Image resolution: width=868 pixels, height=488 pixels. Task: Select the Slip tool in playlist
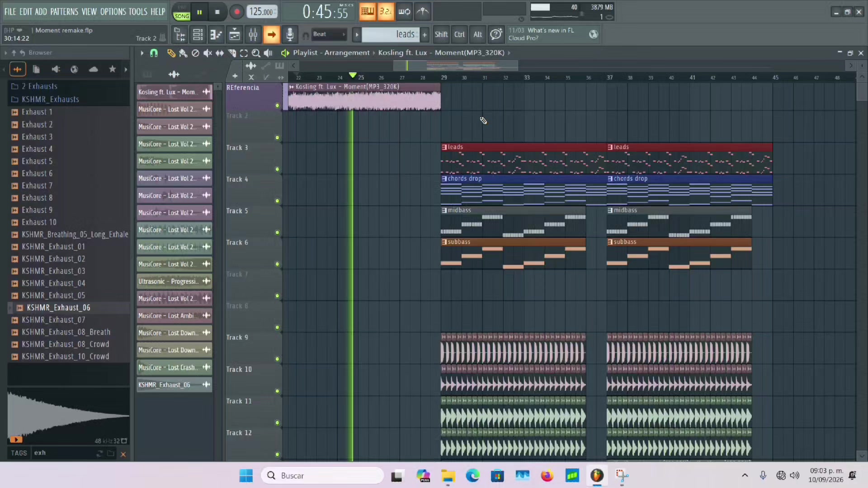220,53
